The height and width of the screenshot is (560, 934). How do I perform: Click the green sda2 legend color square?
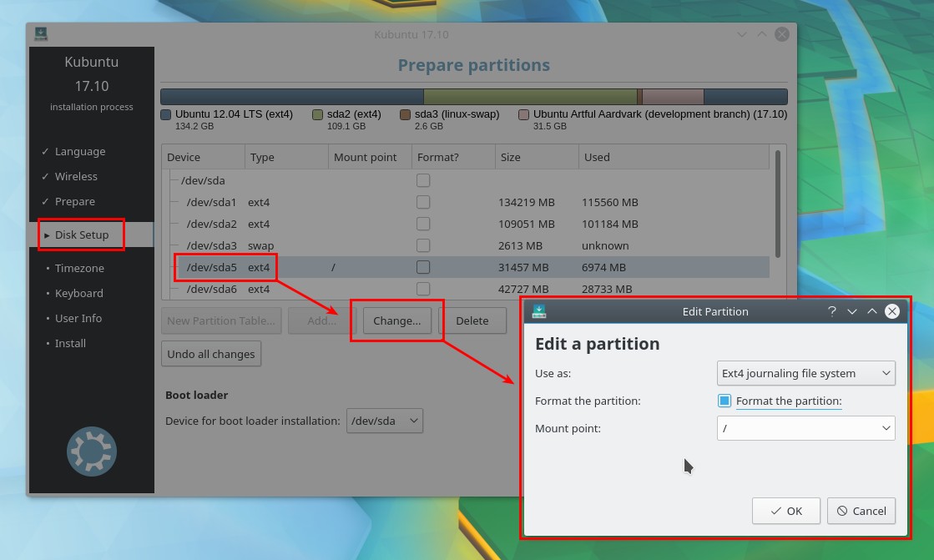(318, 114)
